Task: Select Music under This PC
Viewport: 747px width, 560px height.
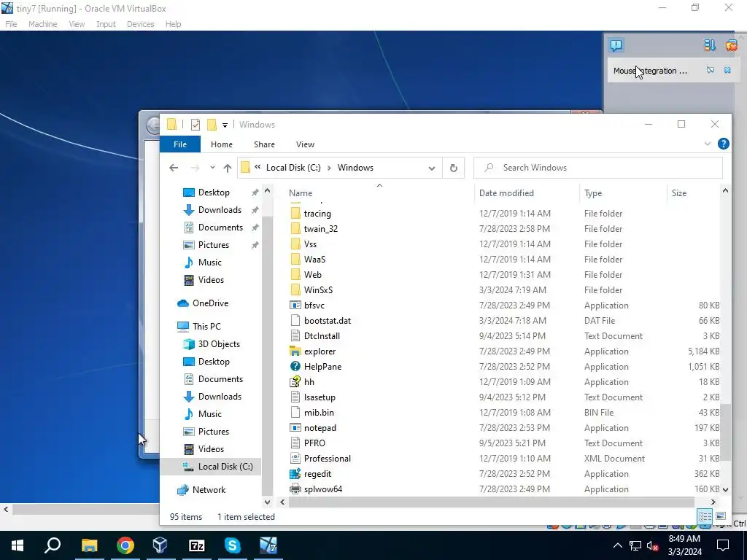Action: (209, 414)
